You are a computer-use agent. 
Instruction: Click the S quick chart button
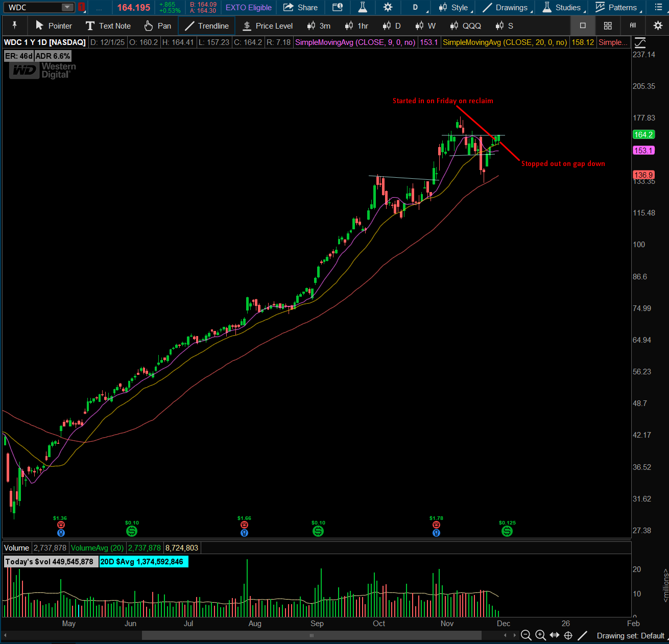(x=504, y=26)
